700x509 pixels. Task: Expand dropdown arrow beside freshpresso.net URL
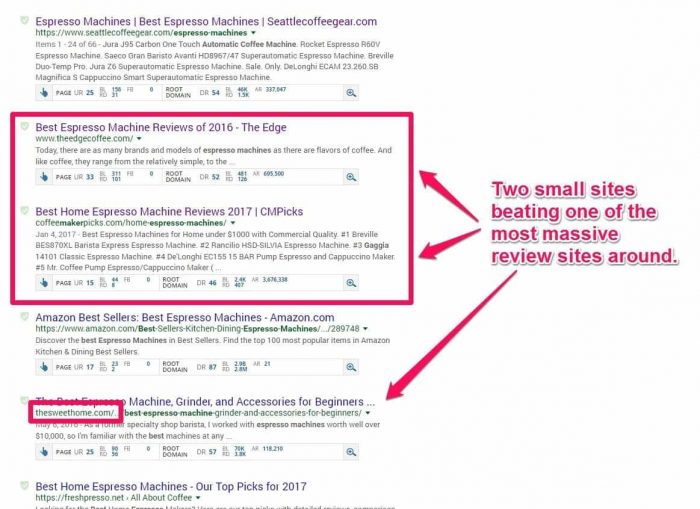(x=198, y=498)
